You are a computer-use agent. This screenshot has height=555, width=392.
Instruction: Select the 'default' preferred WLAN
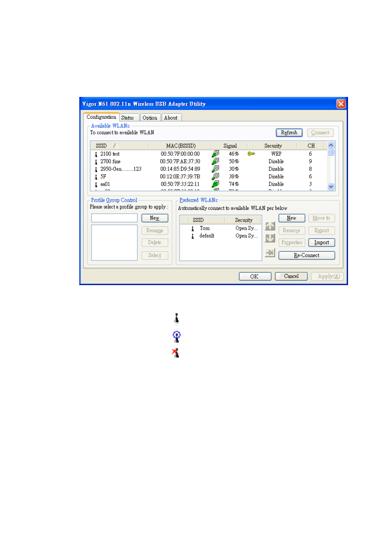[x=221, y=236]
